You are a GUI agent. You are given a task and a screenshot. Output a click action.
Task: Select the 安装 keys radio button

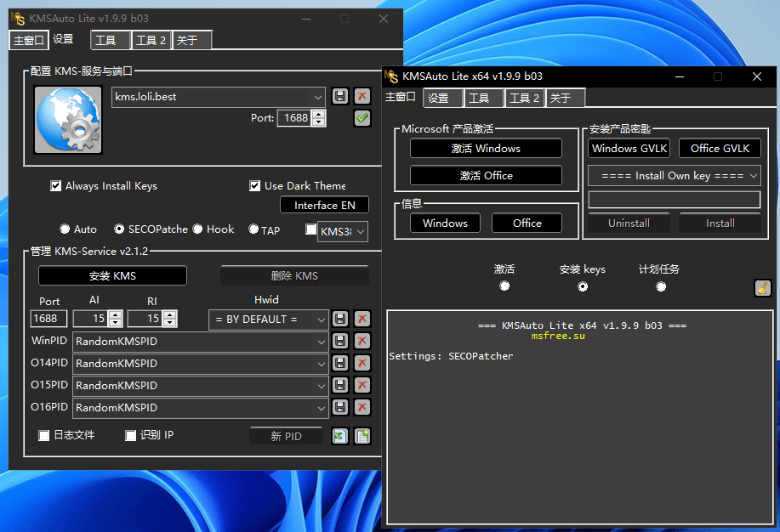coord(583,287)
